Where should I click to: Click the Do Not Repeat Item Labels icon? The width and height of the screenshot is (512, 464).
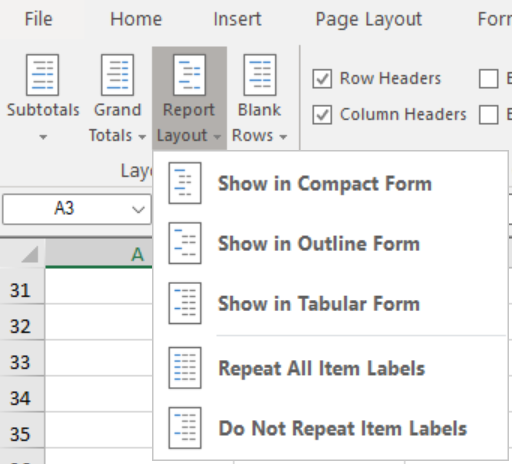[x=185, y=428]
